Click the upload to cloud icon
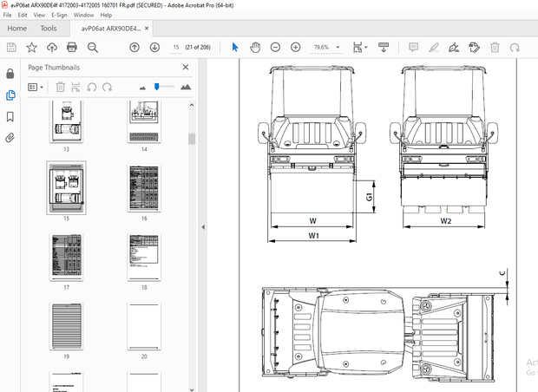Screen dimensions: 538x392 [x=52, y=48]
